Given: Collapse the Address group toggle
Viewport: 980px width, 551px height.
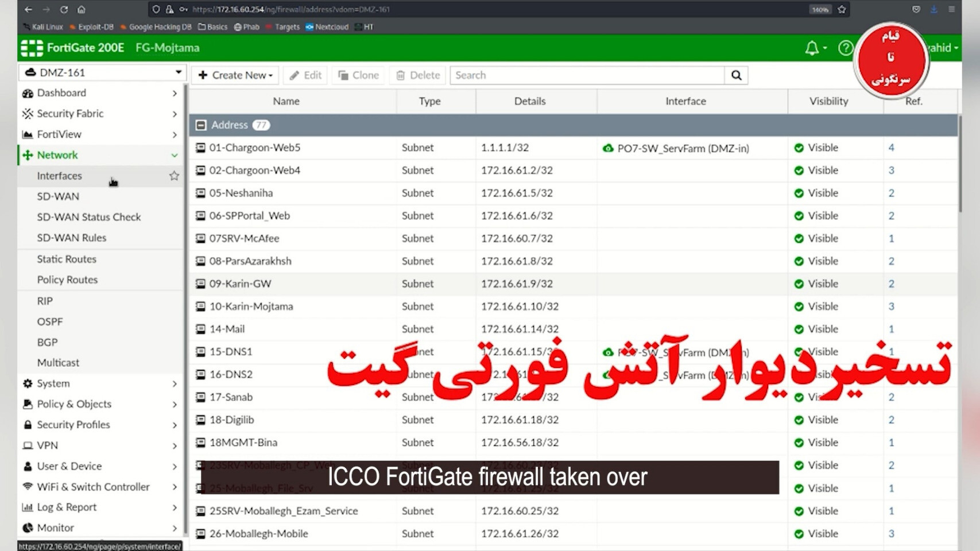Looking at the screenshot, I should [x=201, y=125].
